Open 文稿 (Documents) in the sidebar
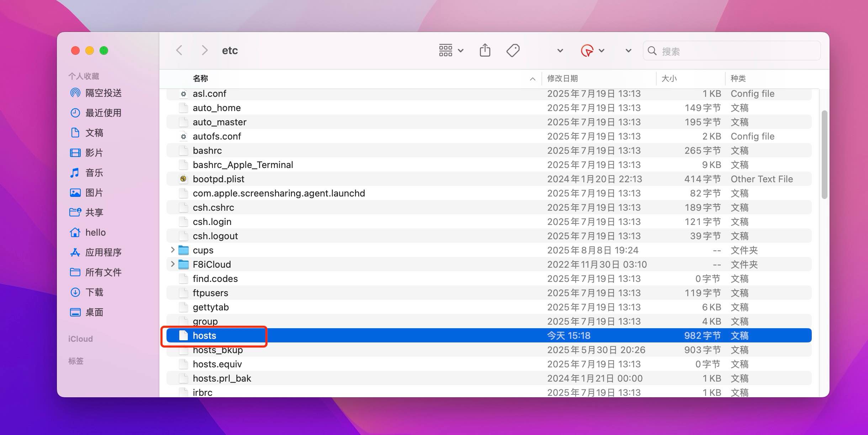This screenshot has height=435, width=868. [x=95, y=133]
